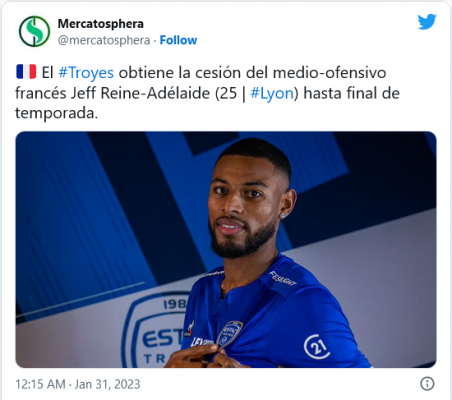452x400 pixels.
Task: Click the blue striped wall background in photo
Action: tap(83, 213)
